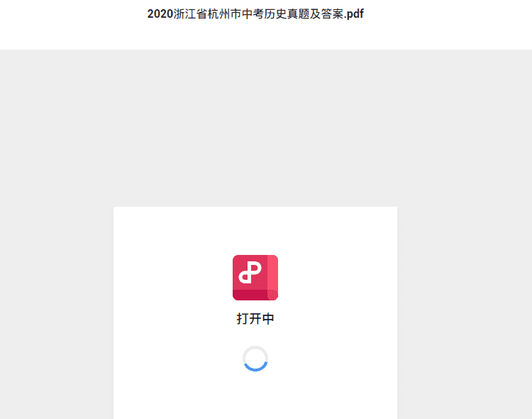Viewport: 532px width, 419px height.
Task: Click the circular loading spinner
Action: (255, 359)
